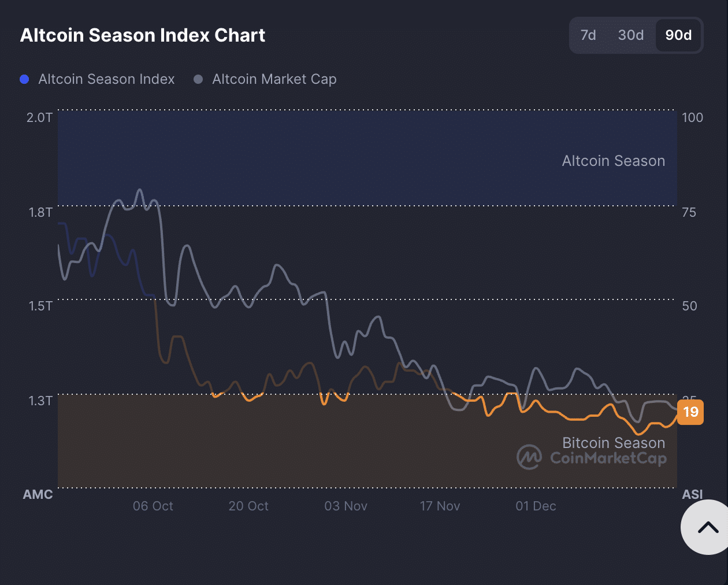
Task: Click the chevron in the bottom-right corner circle
Action: pyautogui.click(x=708, y=527)
